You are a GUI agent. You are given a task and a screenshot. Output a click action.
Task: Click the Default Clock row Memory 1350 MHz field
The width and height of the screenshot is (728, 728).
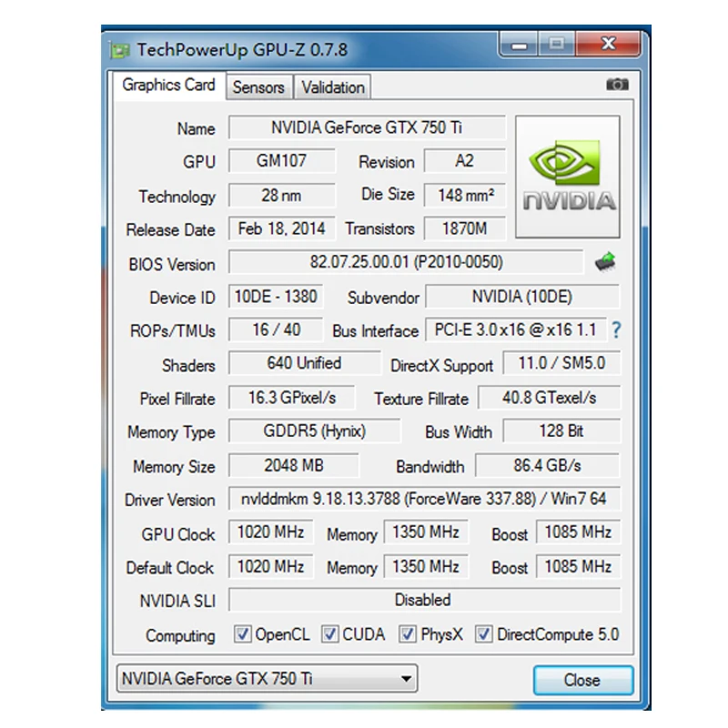coord(426,567)
